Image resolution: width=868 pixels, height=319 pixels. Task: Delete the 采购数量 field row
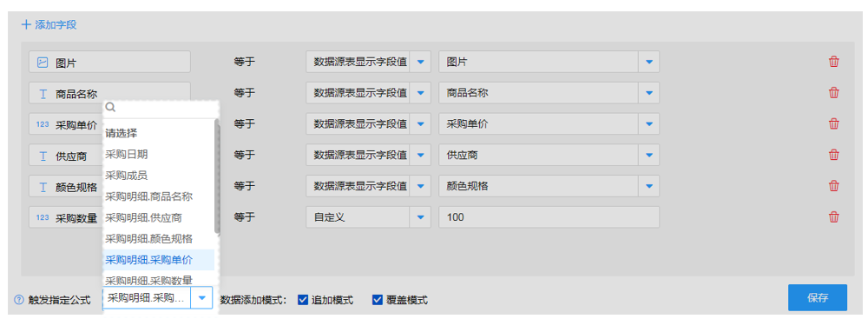pos(833,217)
